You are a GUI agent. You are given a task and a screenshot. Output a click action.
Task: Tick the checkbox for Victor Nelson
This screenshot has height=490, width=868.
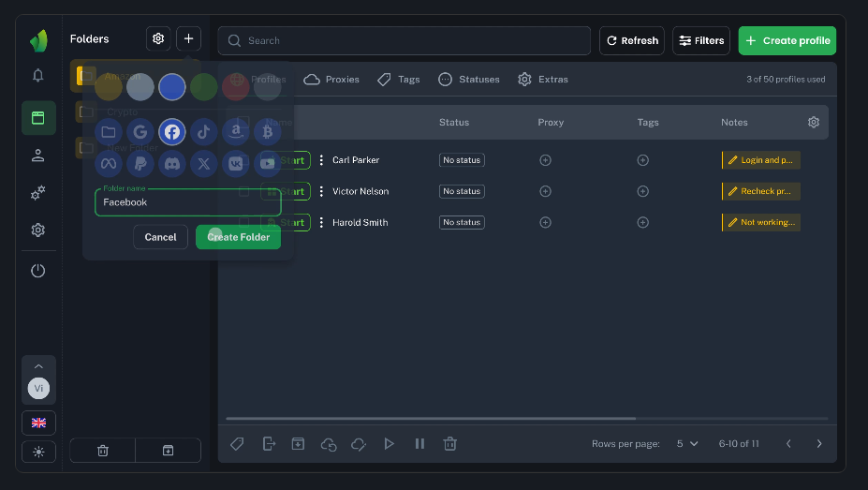244,191
